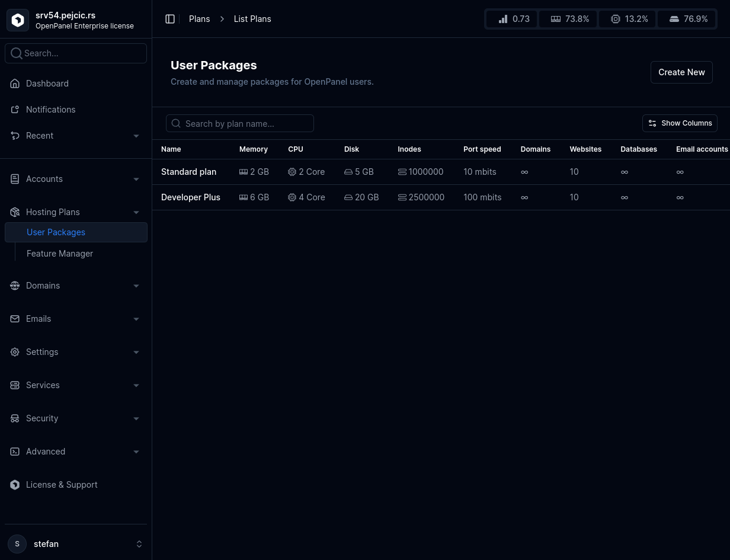Viewport: 730px width, 560px height.
Task: Click the plan name search field
Action: 240,123
